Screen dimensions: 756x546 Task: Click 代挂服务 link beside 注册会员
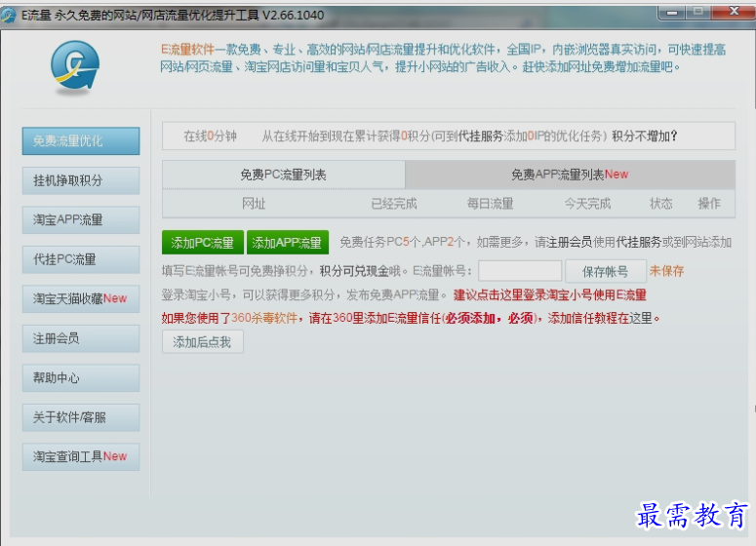(639, 242)
